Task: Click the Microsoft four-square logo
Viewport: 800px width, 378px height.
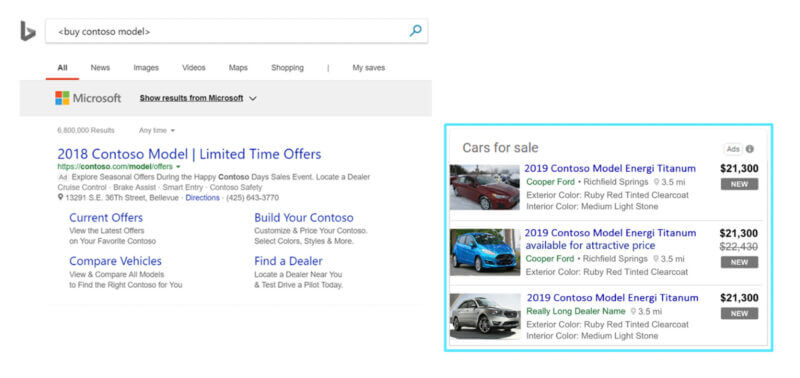Action: click(62, 98)
